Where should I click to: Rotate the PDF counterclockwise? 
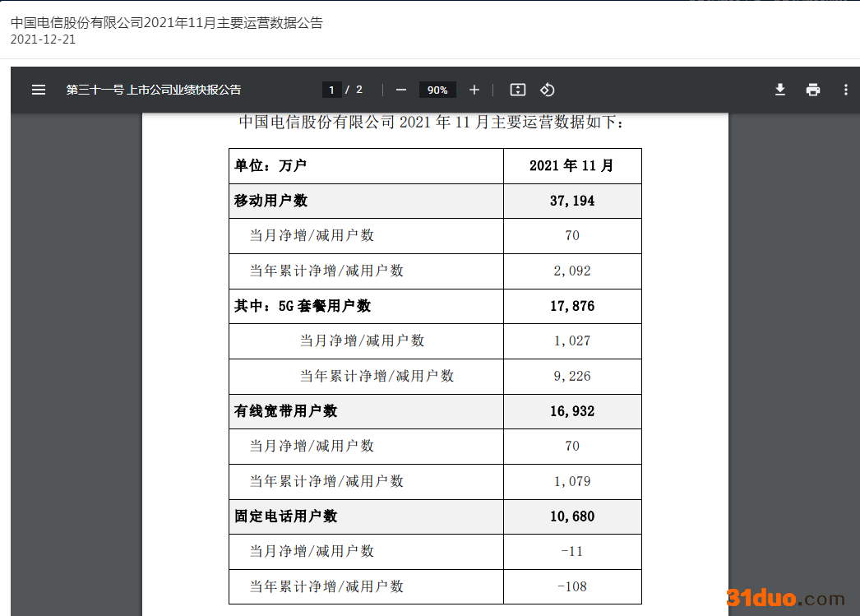coord(548,90)
